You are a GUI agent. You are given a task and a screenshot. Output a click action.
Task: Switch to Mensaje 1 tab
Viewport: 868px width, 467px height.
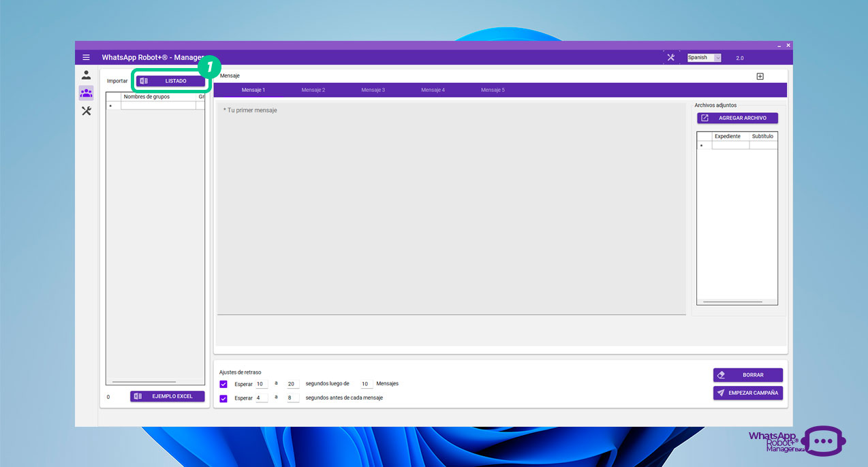253,90
